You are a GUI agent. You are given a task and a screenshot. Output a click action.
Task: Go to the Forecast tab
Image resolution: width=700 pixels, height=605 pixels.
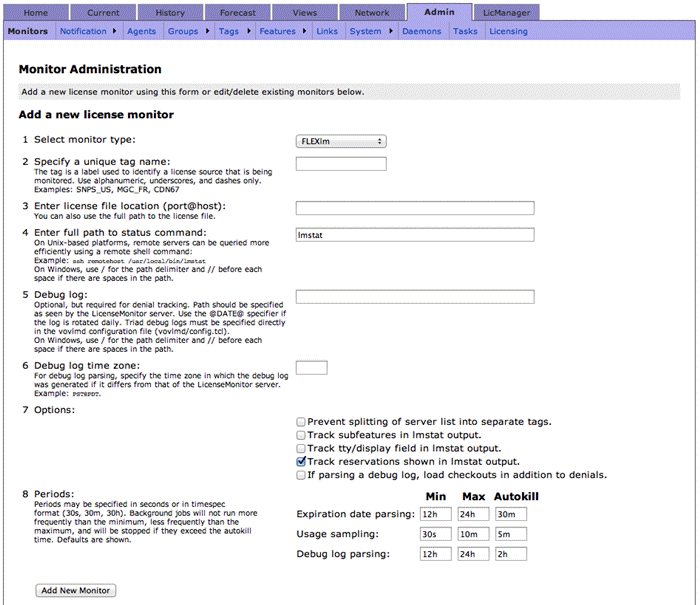click(237, 12)
